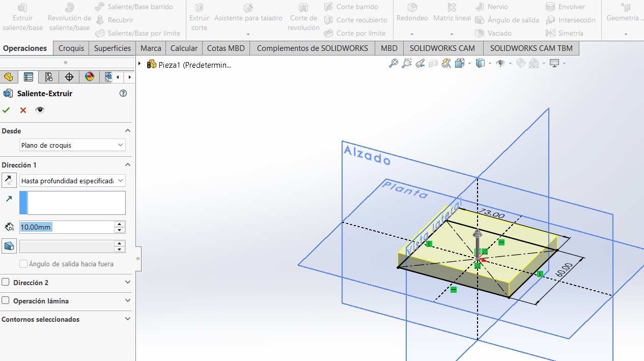Get help via the question mark icon
The height and width of the screenshot is (361, 644).
coord(123,93)
